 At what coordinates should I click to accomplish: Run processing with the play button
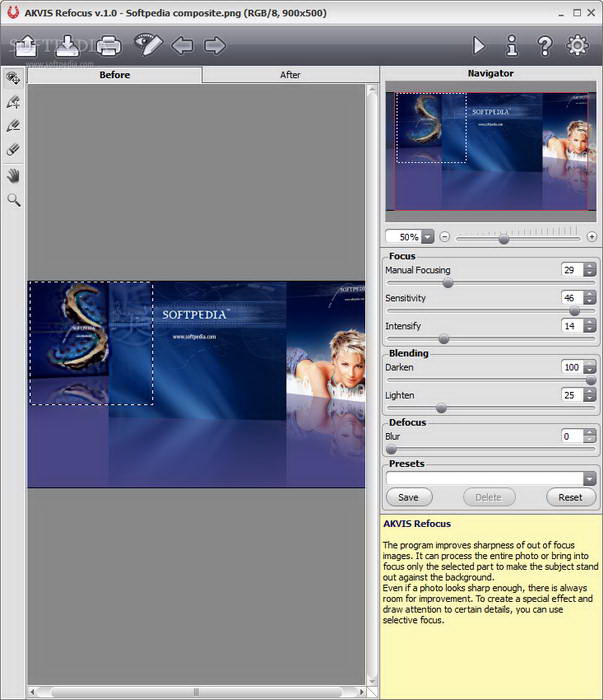coord(479,46)
